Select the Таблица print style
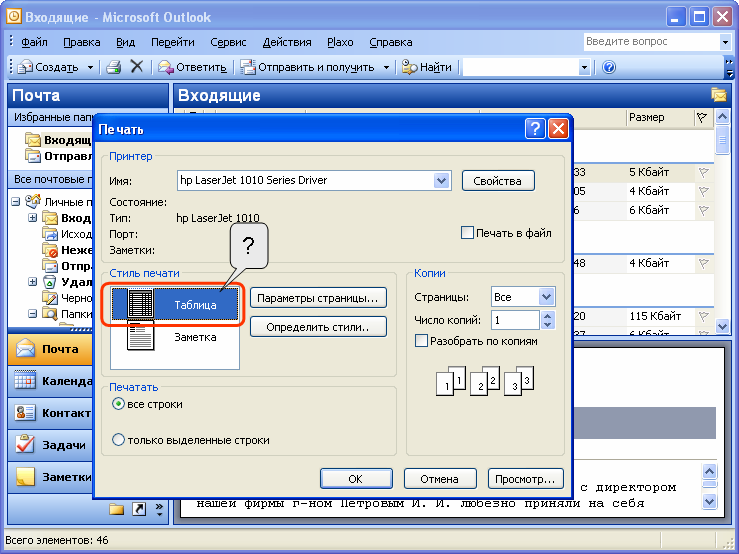This screenshot has height=554, width=739. tap(174, 304)
